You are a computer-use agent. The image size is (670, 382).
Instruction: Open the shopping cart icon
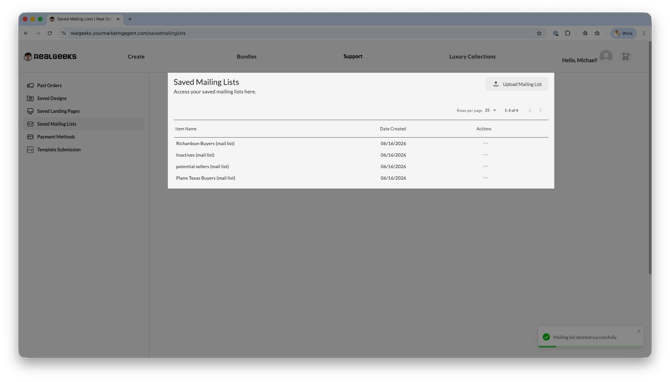point(626,56)
